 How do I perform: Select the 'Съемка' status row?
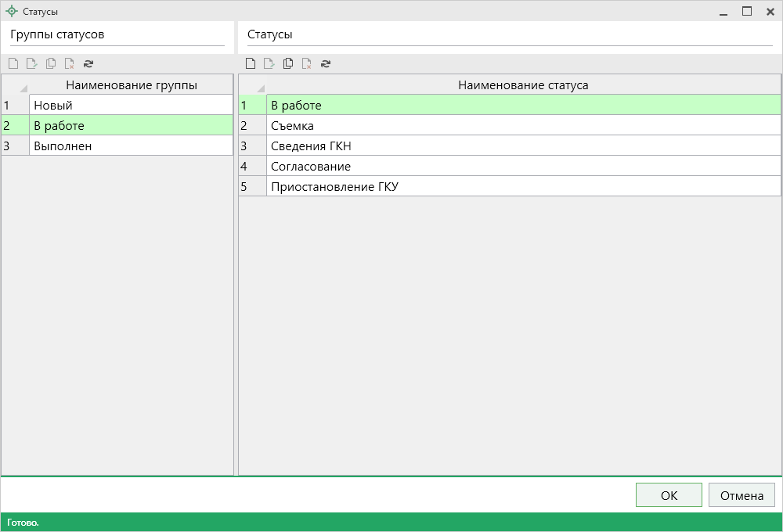(523, 125)
